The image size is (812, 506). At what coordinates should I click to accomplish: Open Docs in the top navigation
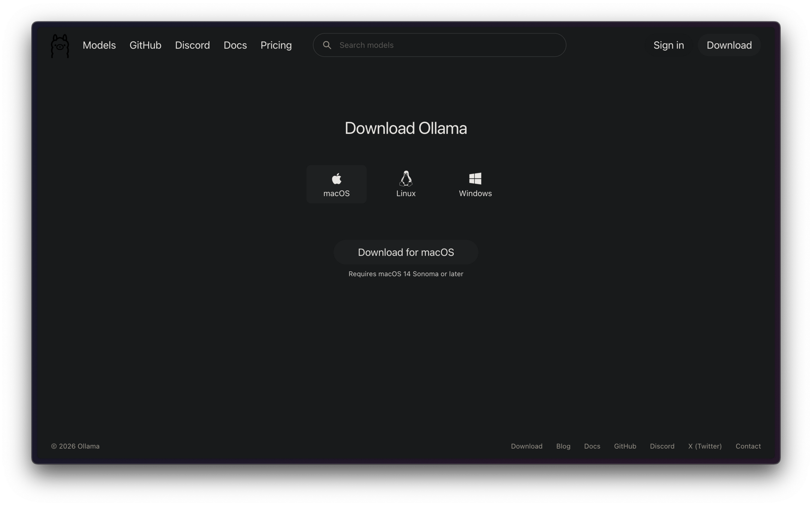point(235,45)
